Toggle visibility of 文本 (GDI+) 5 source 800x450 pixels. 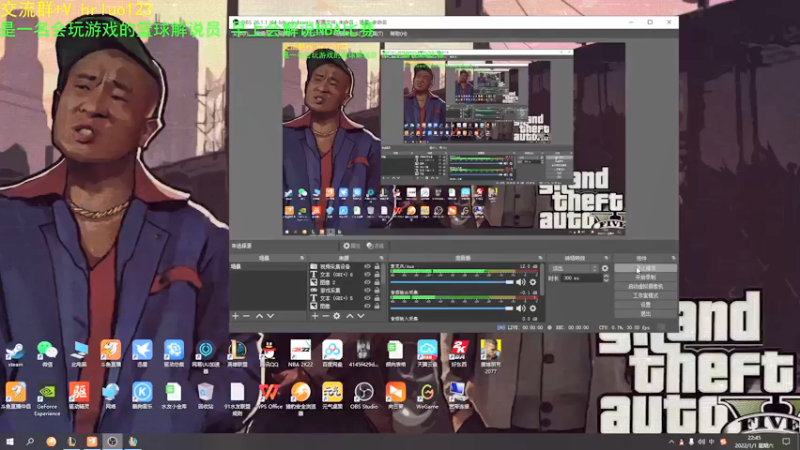[367, 298]
